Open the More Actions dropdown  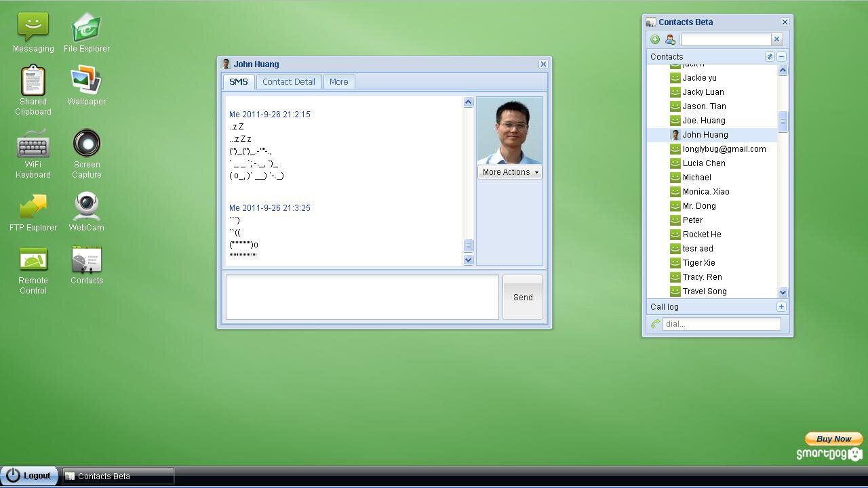tap(510, 172)
